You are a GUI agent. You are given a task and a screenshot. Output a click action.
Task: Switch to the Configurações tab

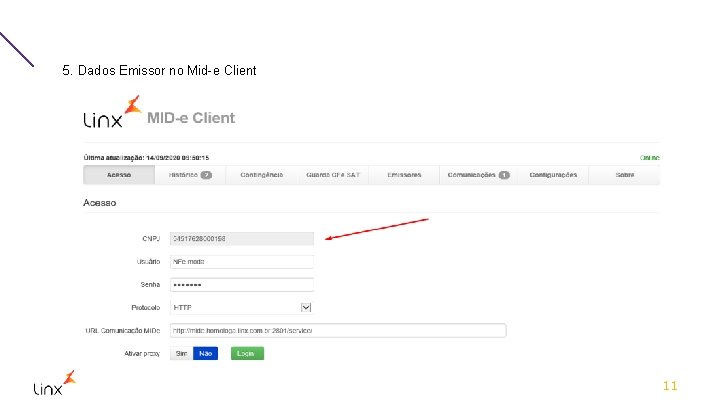click(553, 175)
